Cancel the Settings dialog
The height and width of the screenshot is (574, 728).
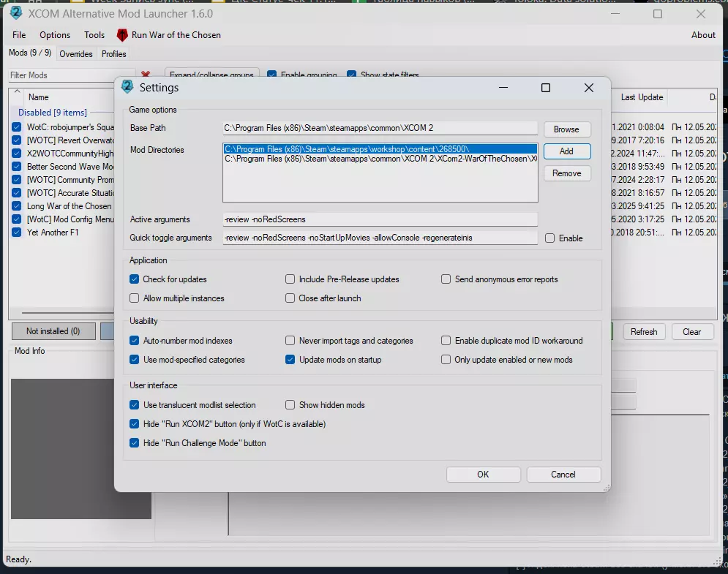click(x=563, y=475)
